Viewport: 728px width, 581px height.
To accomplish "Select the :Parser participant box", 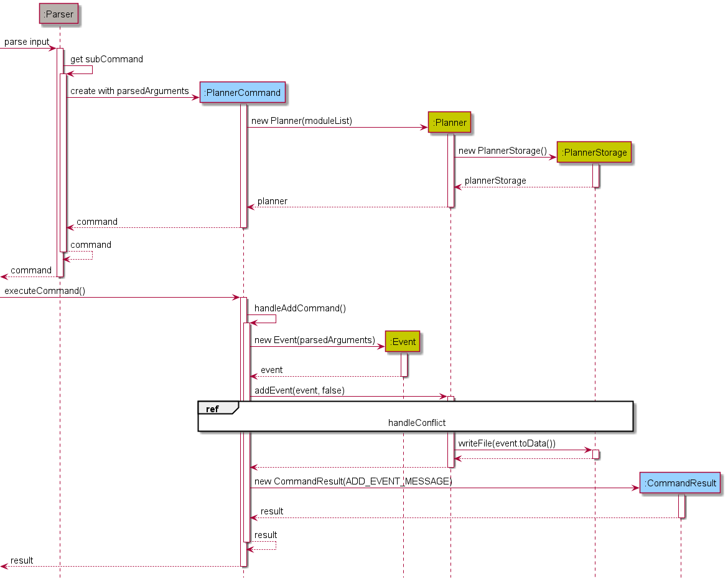I will pos(58,14).
